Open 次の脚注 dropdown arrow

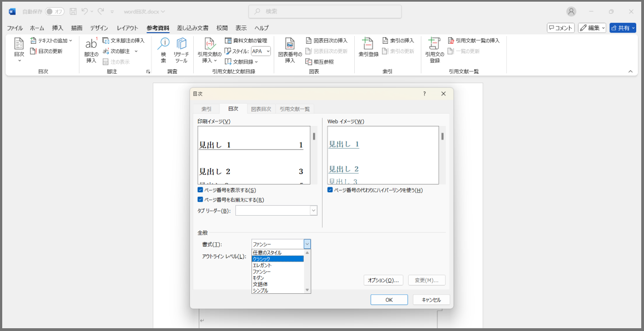(x=136, y=51)
